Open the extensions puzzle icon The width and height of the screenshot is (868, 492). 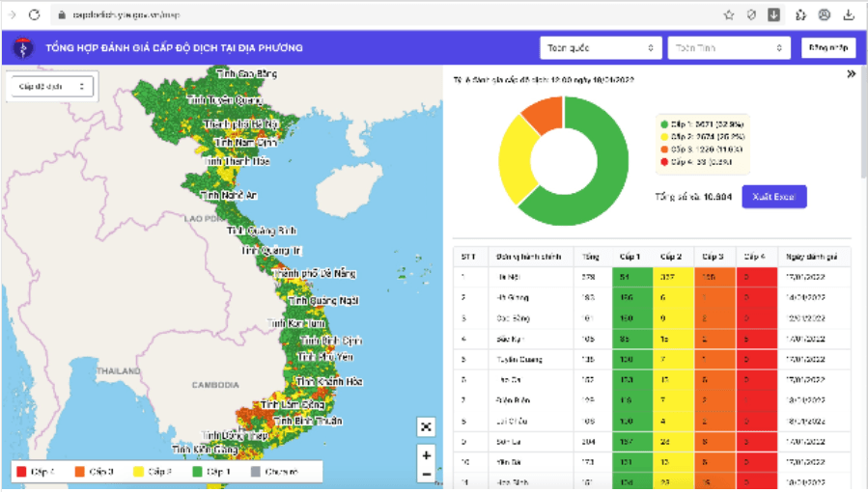[800, 14]
